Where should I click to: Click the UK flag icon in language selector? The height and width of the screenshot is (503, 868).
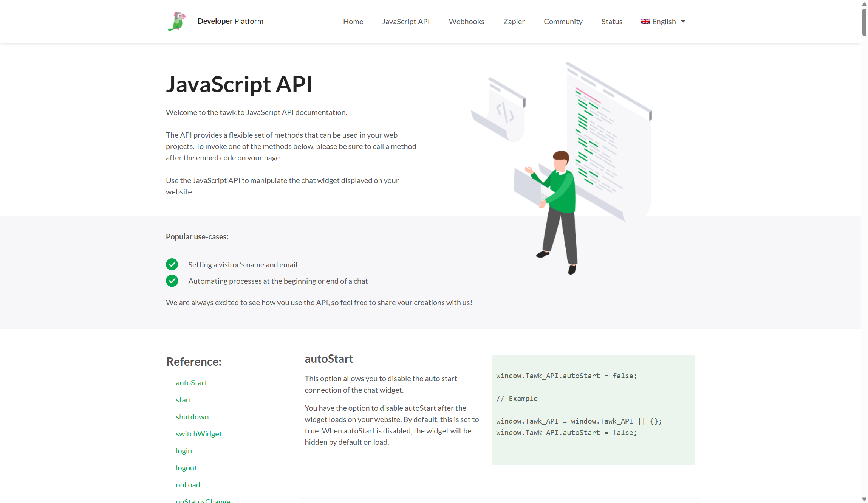(x=645, y=22)
